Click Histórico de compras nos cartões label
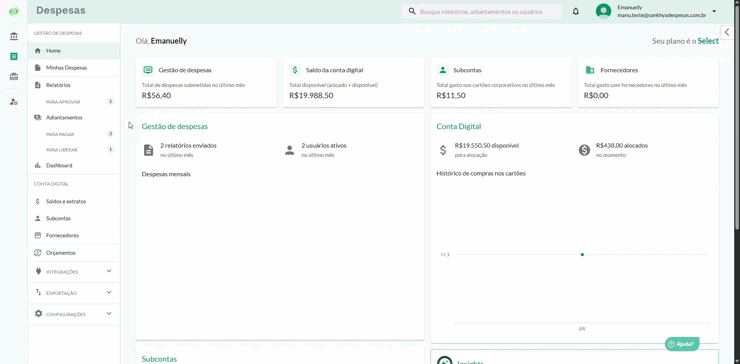The width and height of the screenshot is (740, 364). [481, 173]
